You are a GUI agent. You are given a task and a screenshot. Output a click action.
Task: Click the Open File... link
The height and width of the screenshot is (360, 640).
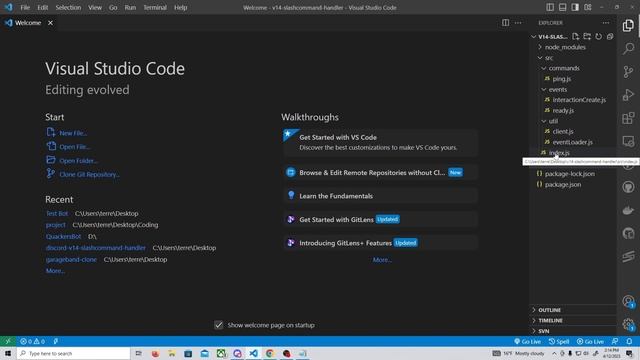coord(75,147)
